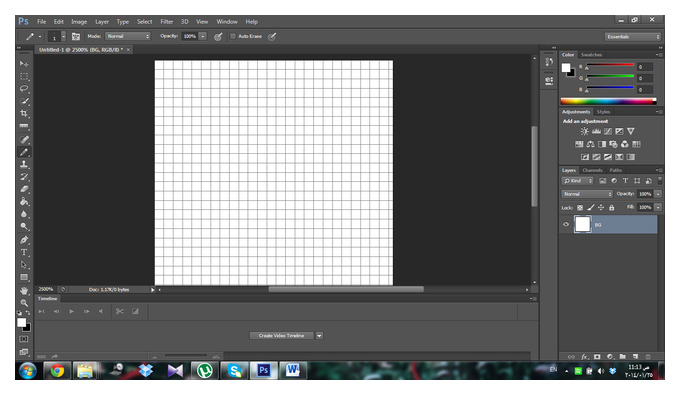The height and width of the screenshot is (395, 680).
Task: Open the Essentials workspace dropdown
Action: (x=633, y=37)
